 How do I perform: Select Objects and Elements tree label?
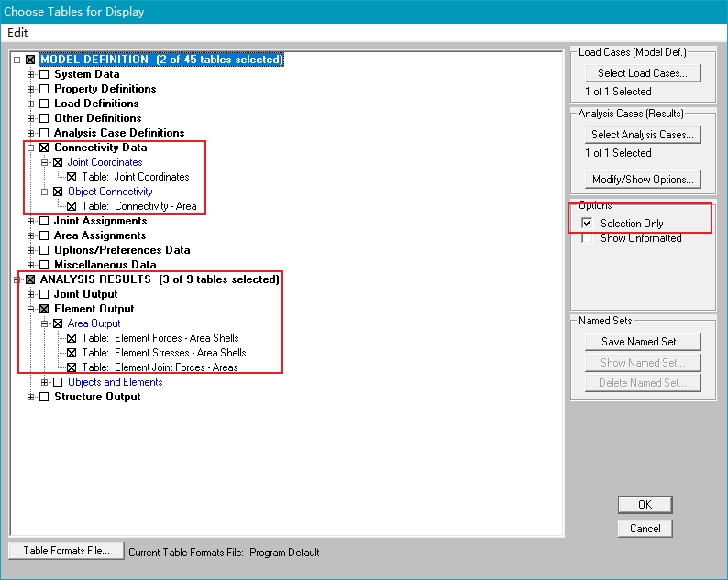116,382
